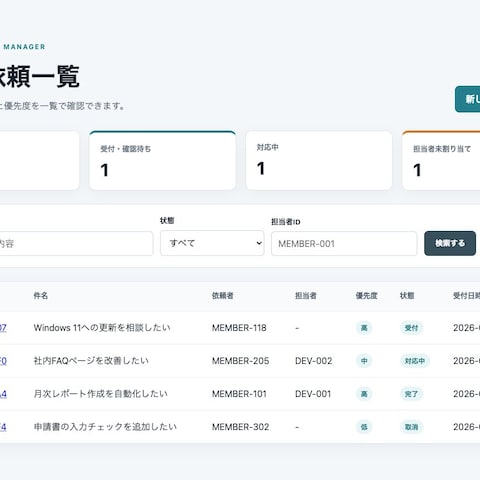Select the 対応中 summary card
This screenshot has height=480, width=480.
click(x=319, y=161)
